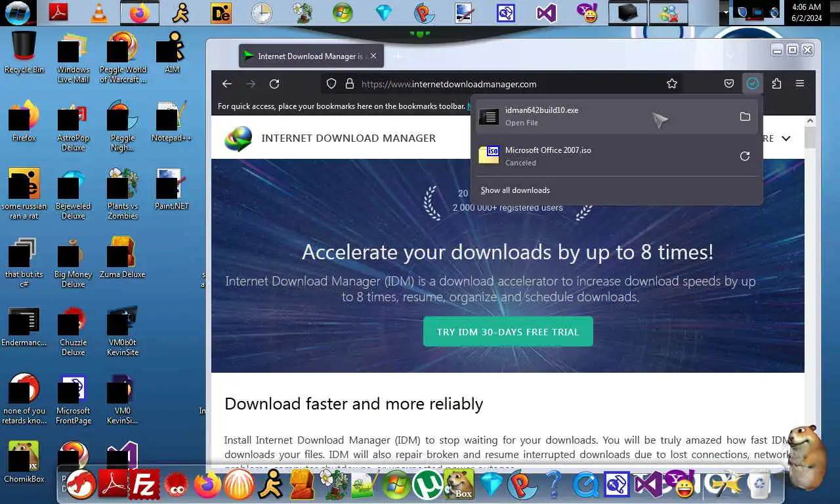Show all downloads
The image size is (840, 504).
515,190
